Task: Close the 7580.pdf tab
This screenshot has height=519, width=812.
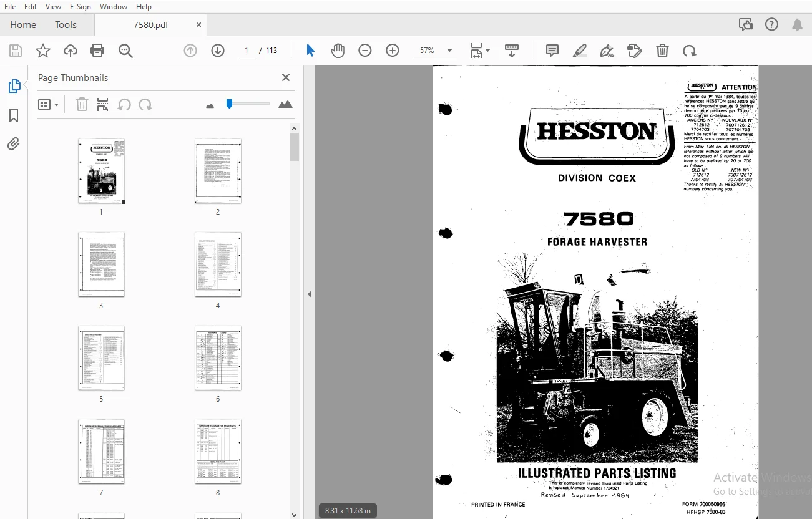Action: tap(198, 25)
